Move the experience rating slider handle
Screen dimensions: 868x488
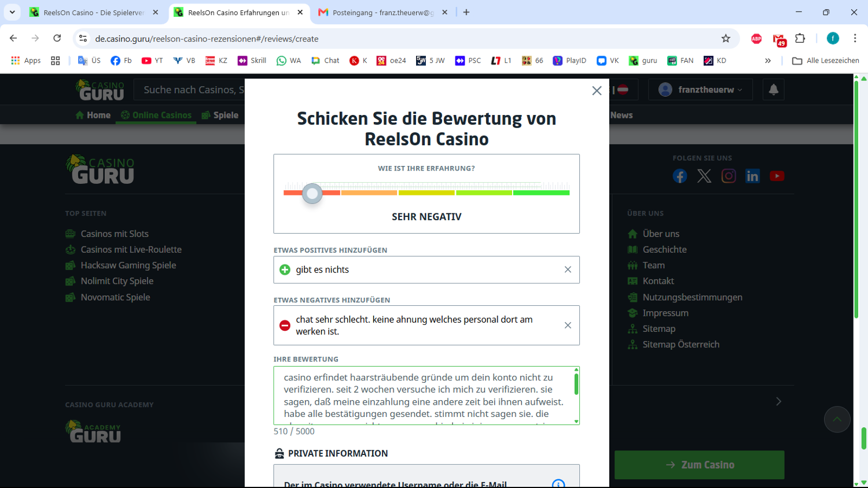[312, 194]
